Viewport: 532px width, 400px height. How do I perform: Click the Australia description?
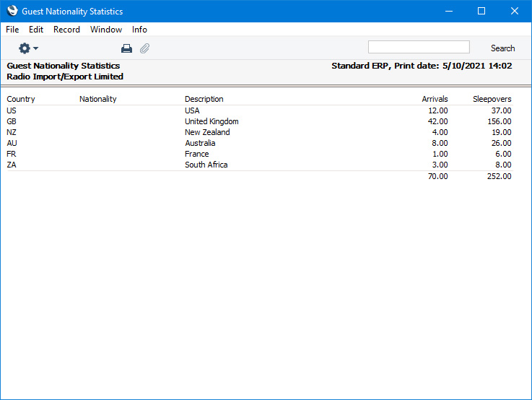tap(200, 143)
